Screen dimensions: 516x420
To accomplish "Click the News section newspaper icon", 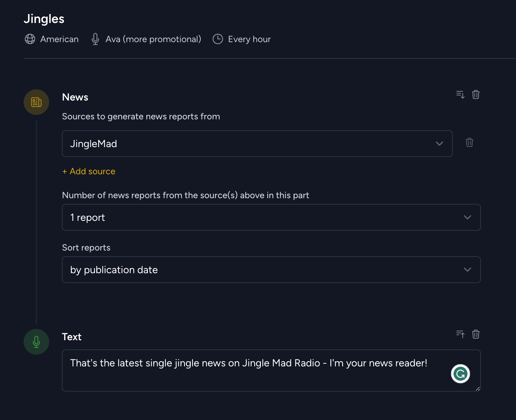I will point(36,102).
